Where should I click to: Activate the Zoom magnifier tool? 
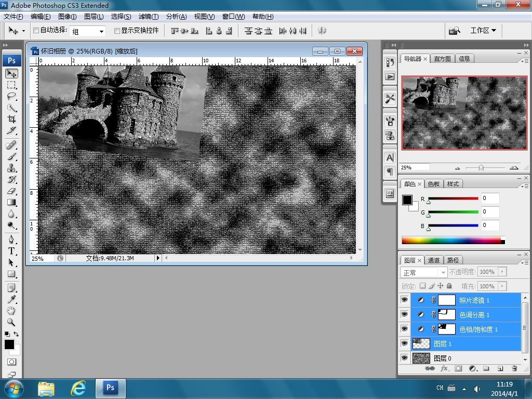(x=11, y=322)
